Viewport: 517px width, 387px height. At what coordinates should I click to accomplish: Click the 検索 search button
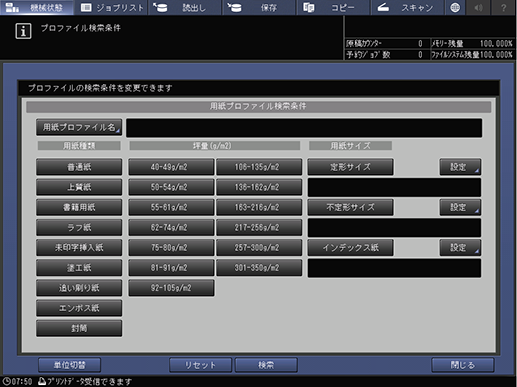coord(266,365)
